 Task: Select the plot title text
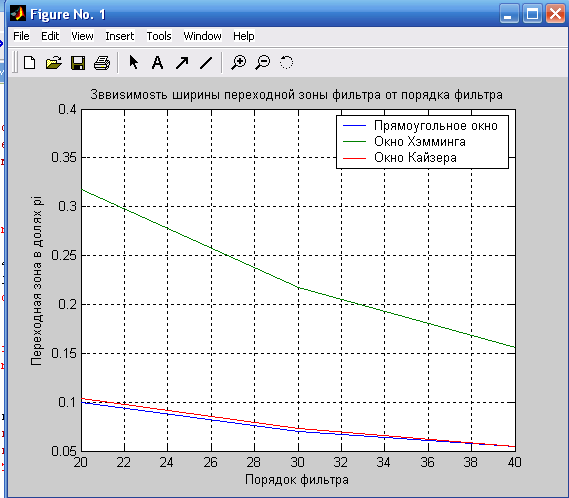[x=296, y=95]
